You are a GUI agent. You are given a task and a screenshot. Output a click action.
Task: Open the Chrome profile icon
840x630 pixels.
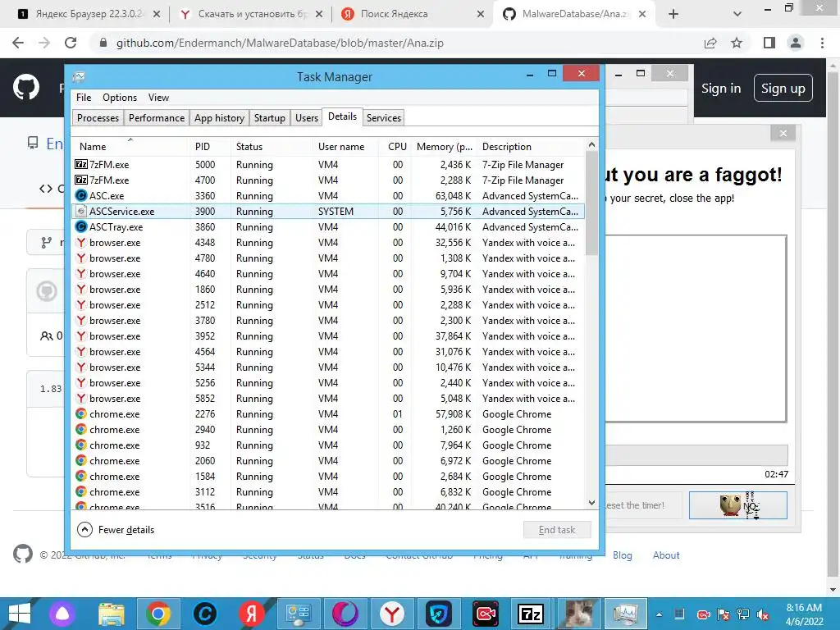tap(796, 43)
